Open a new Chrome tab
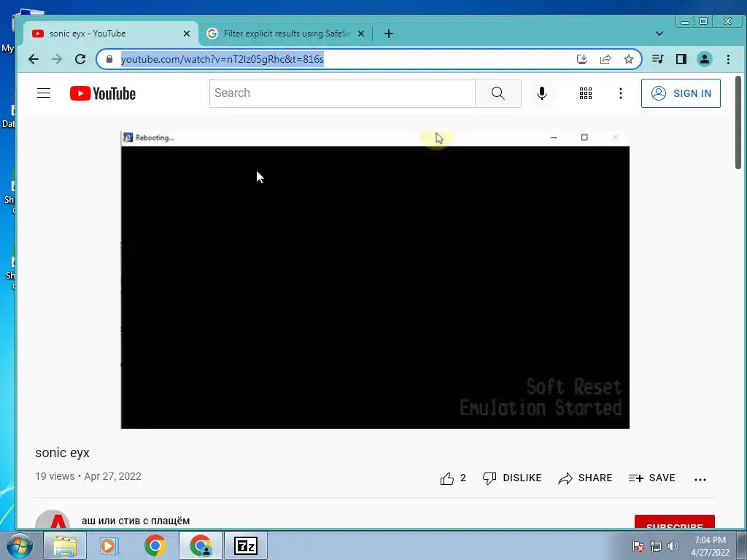The height and width of the screenshot is (560, 747). tap(389, 34)
